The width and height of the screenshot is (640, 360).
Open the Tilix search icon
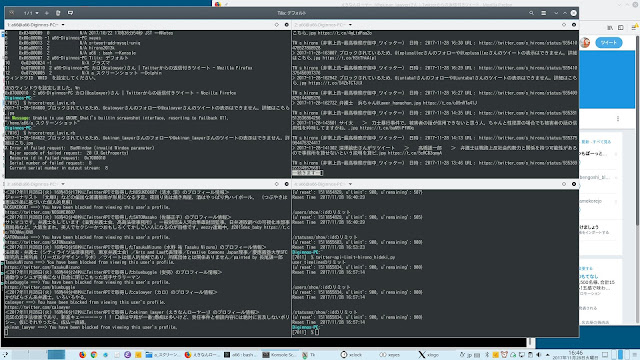531,13
